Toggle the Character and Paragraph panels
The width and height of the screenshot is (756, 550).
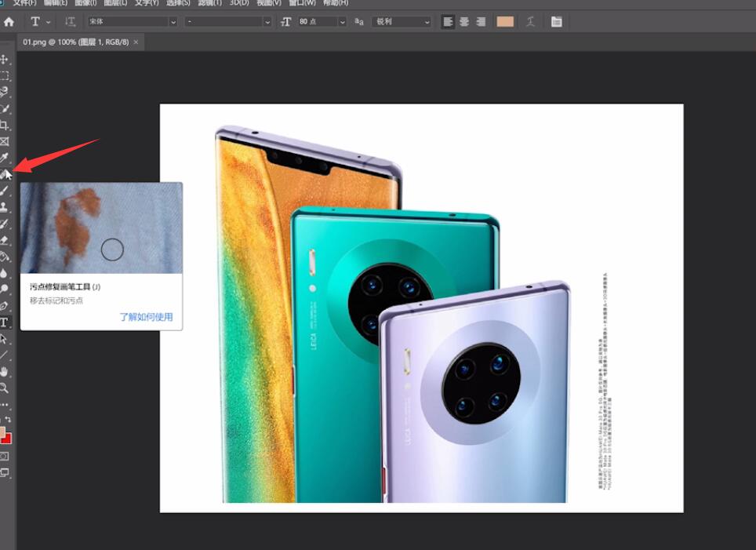[x=556, y=22]
